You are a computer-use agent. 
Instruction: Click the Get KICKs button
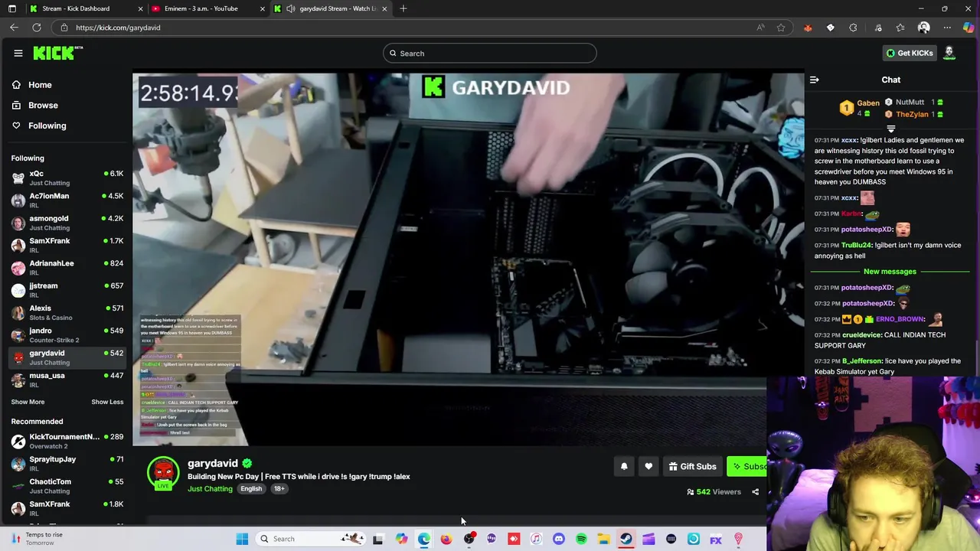[x=910, y=53]
